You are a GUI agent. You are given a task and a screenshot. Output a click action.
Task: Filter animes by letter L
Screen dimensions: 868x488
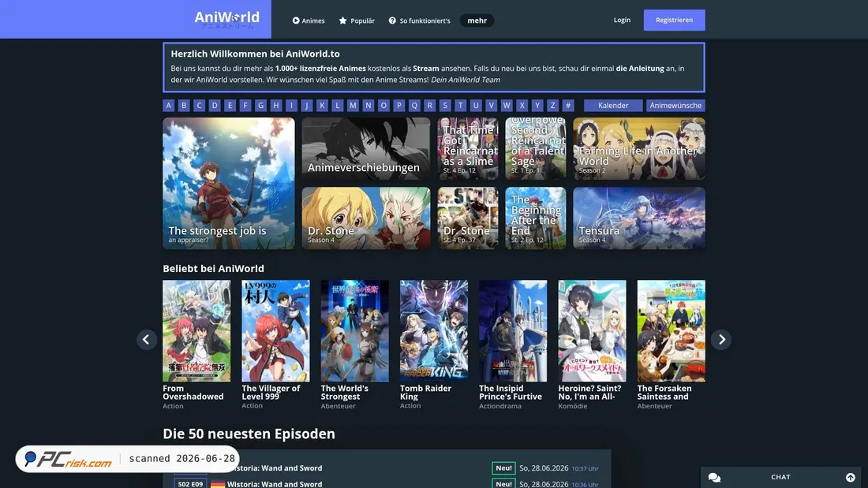click(337, 105)
